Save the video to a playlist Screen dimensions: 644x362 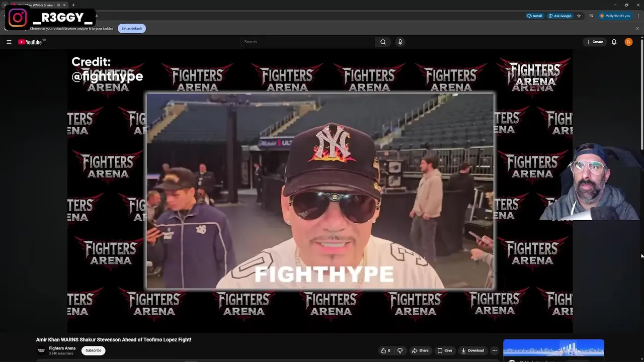point(445,350)
